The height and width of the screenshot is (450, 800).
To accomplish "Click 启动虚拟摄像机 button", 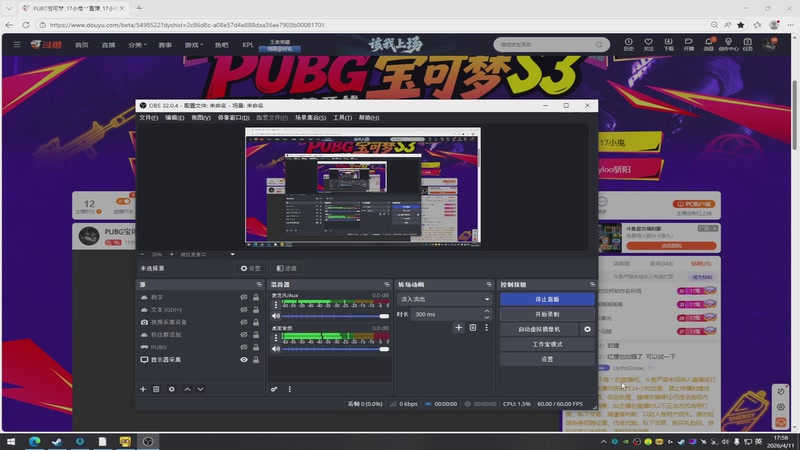I will (539, 329).
